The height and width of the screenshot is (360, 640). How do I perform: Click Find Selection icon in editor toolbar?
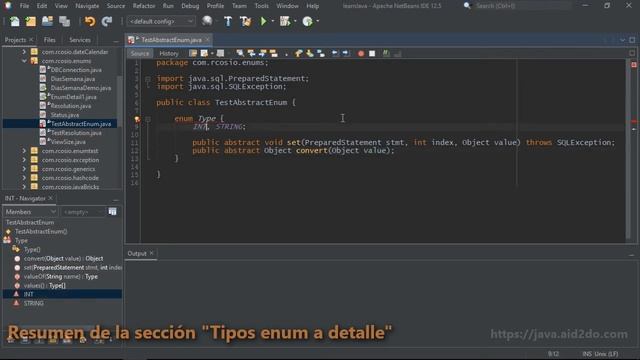tap(240, 53)
